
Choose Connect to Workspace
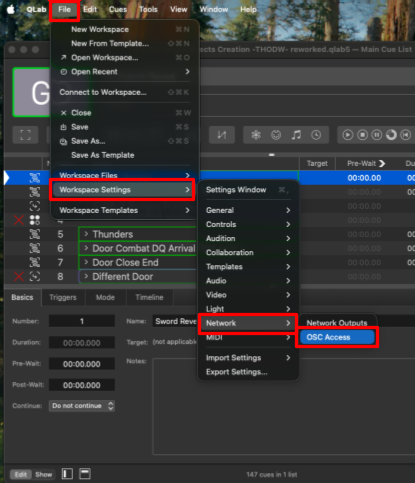click(125, 92)
